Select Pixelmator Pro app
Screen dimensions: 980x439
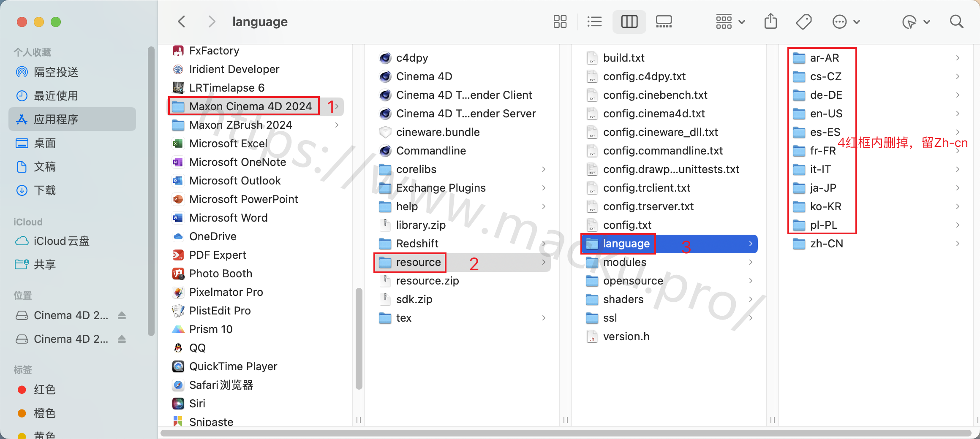pyautogui.click(x=256, y=292)
